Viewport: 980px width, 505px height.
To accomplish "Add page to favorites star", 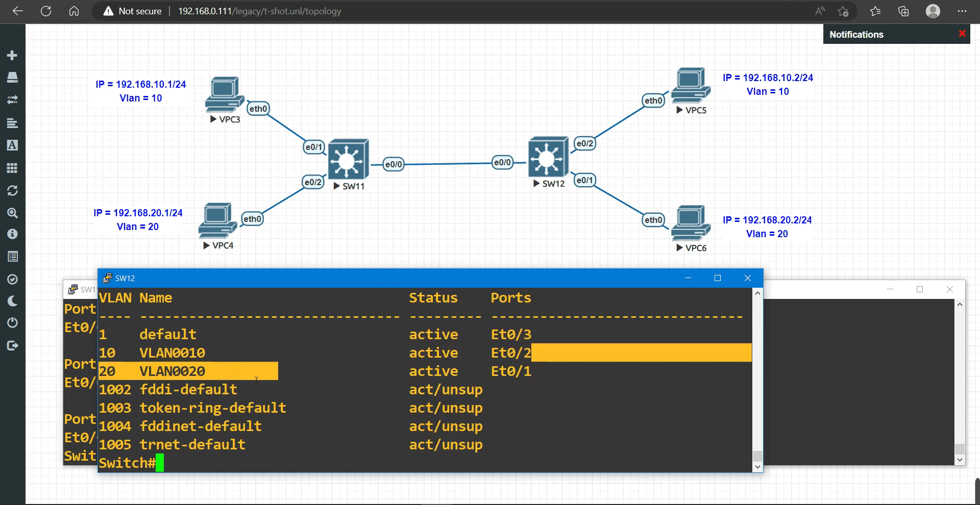I will click(843, 11).
